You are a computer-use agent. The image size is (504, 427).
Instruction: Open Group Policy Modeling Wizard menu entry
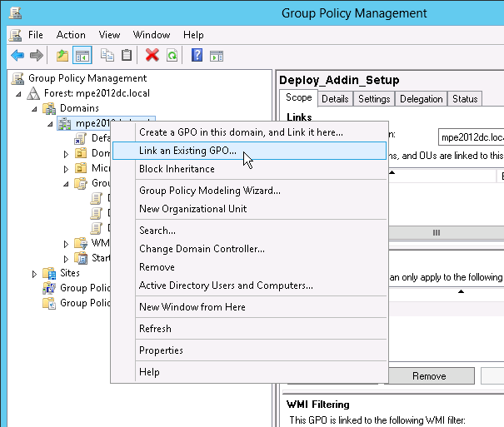(209, 191)
